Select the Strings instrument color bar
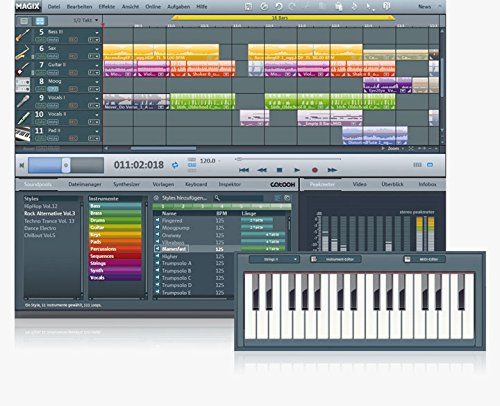This screenshot has width=500, height=406. (115, 263)
